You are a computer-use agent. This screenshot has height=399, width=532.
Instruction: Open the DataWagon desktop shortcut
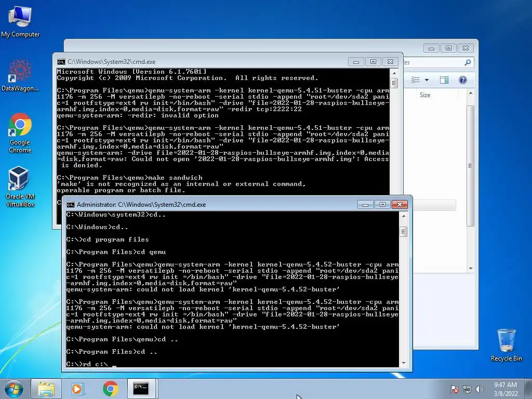pos(20,75)
